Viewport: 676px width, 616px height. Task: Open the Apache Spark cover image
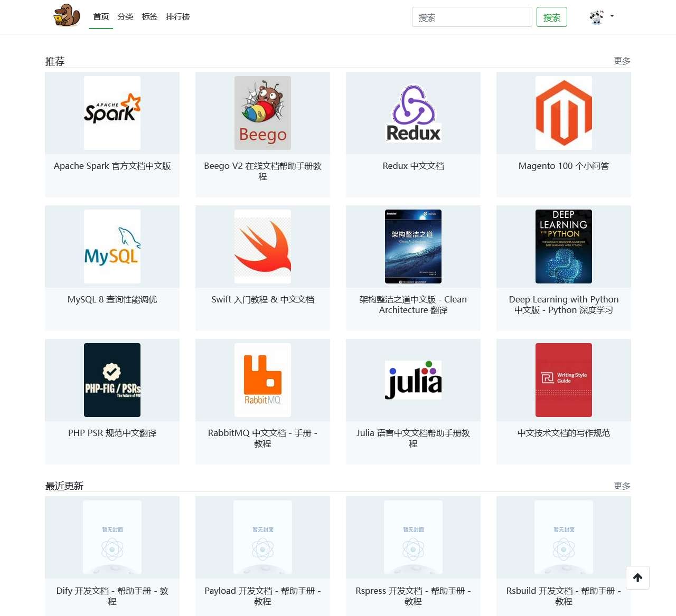pos(112,113)
